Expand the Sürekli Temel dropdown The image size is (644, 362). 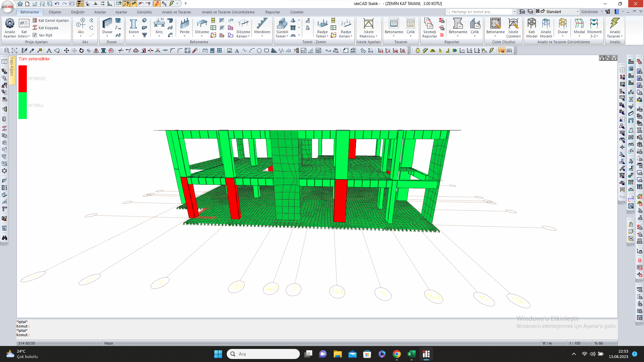point(282,28)
